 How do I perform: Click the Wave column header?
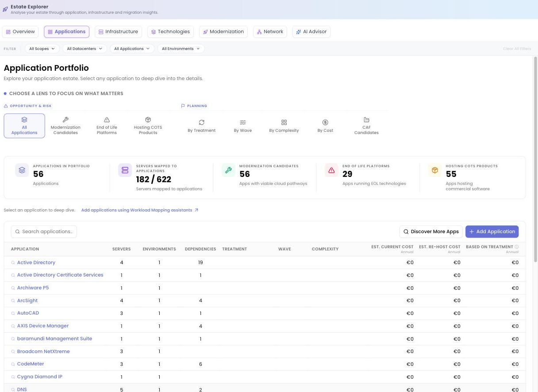[284, 249]
